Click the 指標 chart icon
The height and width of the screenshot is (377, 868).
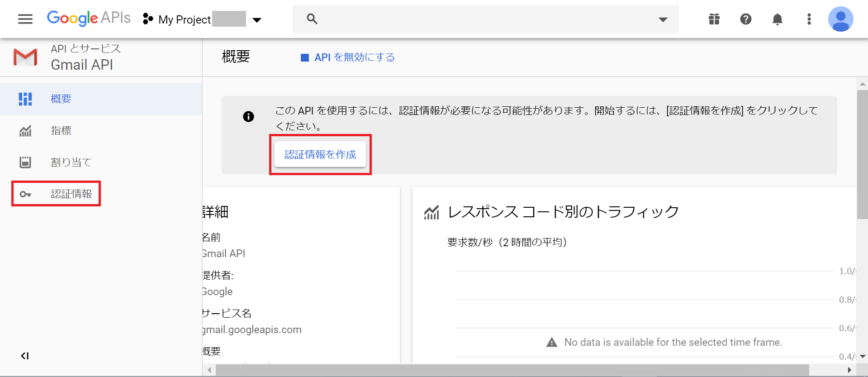pos(25,131)
